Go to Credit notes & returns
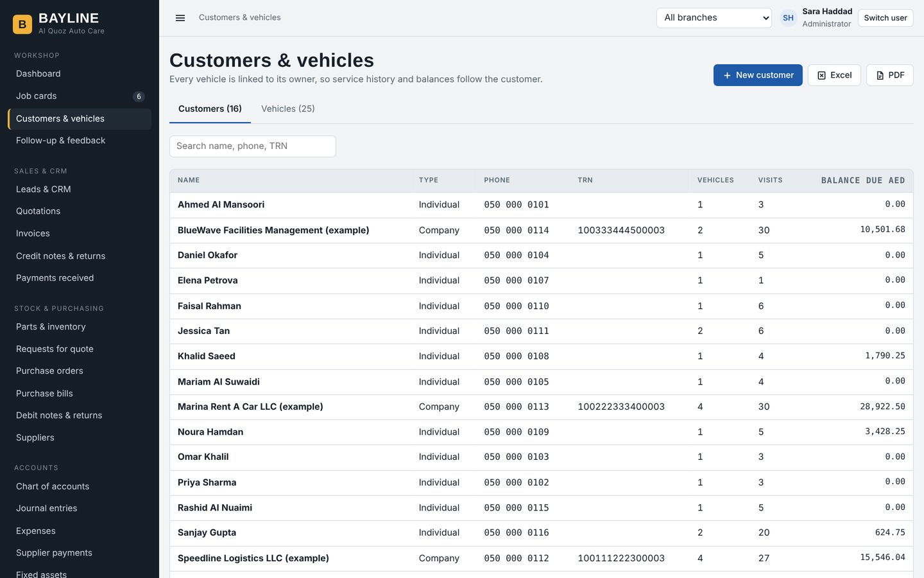Viewport: 924px width, 578px height. coord(80,256)
